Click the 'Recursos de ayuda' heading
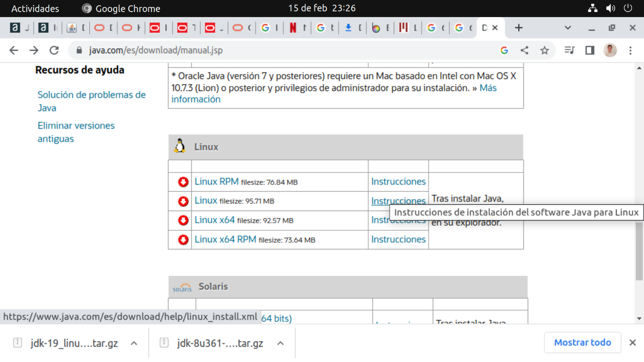The image size is (644, 362). 79,70
